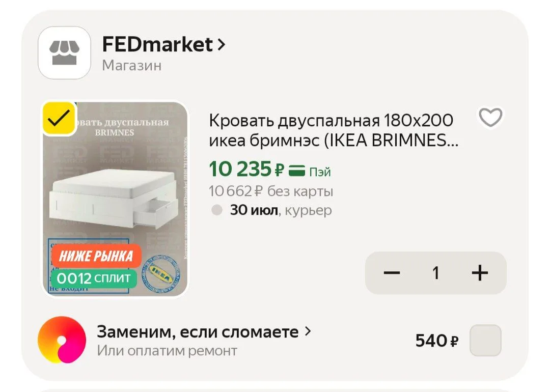Increase quantity with the plus button

[480, 273]
